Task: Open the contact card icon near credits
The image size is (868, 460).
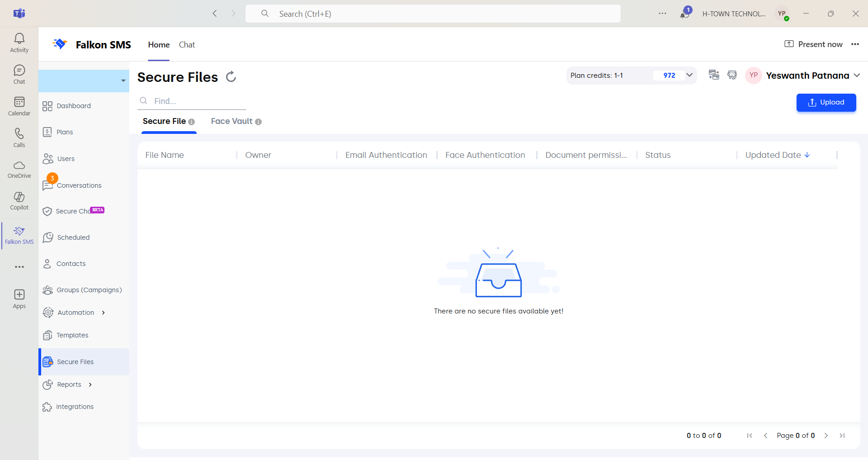Action: tap(714, 75)
